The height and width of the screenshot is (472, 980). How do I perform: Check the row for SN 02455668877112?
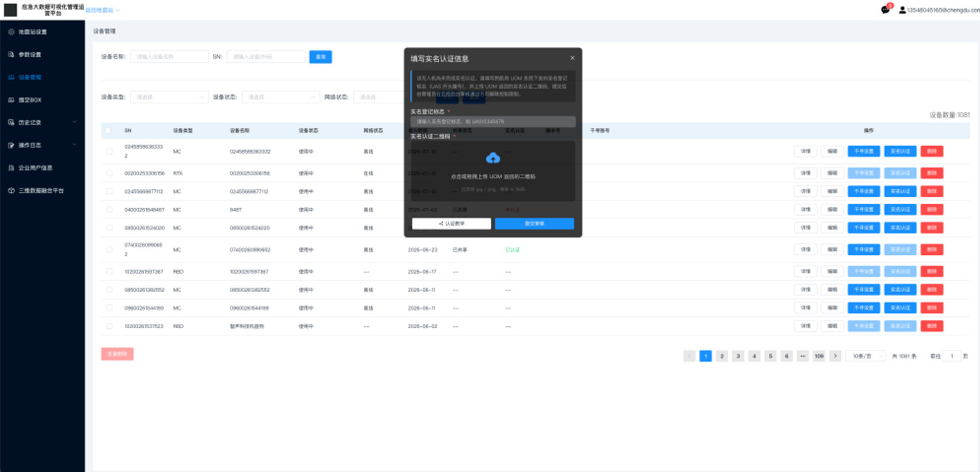(109, 191)
